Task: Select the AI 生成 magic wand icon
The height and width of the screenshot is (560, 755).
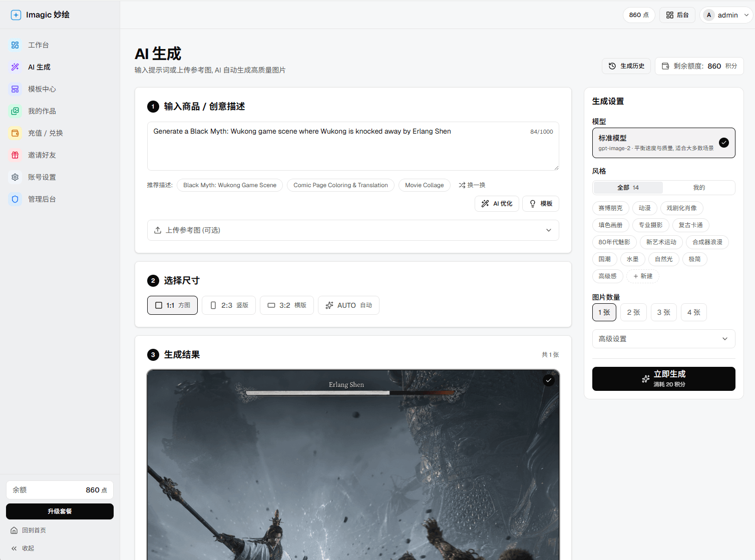Action: pyautogui.click(x=15, y=67)
